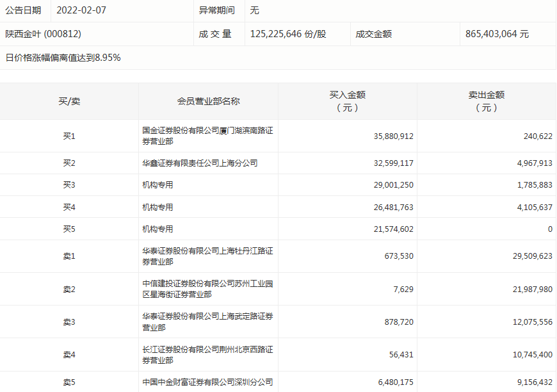Select buy amount 26,481,763
557x392 pixels.
pyautogui.click(x=393, y=207)
